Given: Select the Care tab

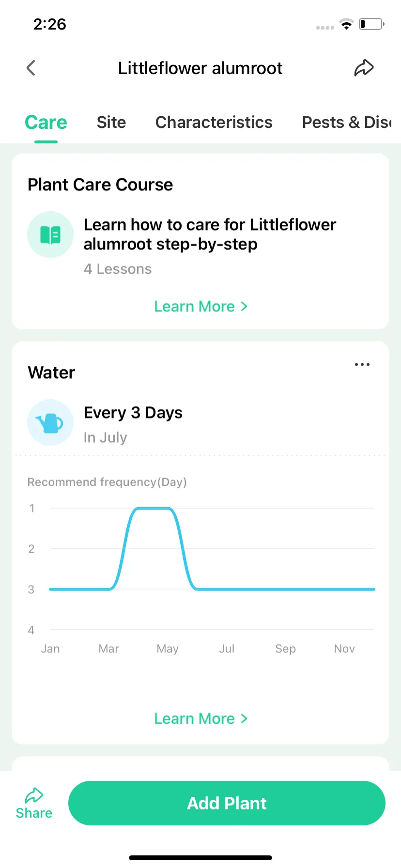Looking at the screenshot, I should (x=46, y=122).
